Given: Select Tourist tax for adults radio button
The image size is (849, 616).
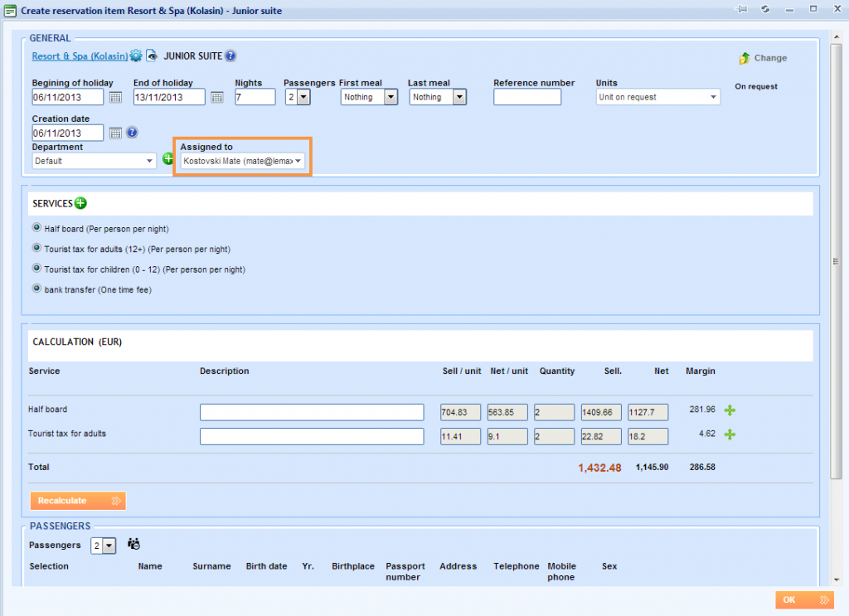Looking at the screenshot, I should (x=36, y=248).
